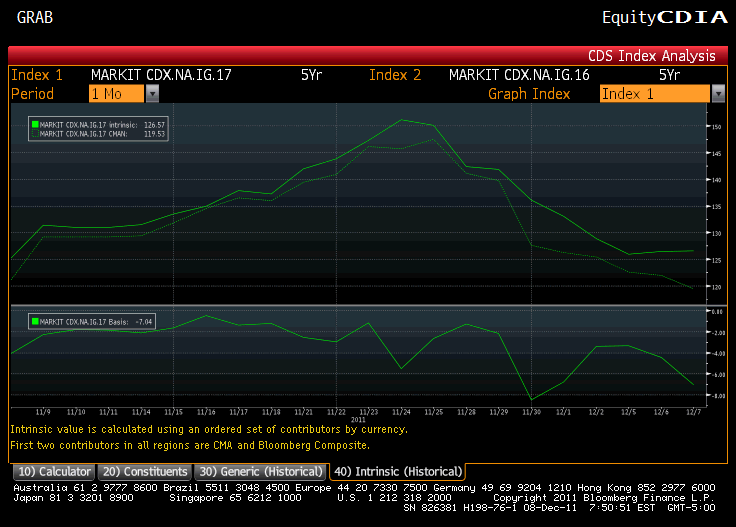The height and width of the screenshot is (527, 736).
Task: Switch to the 10) Calculator tab
Action: pos(53,471)
